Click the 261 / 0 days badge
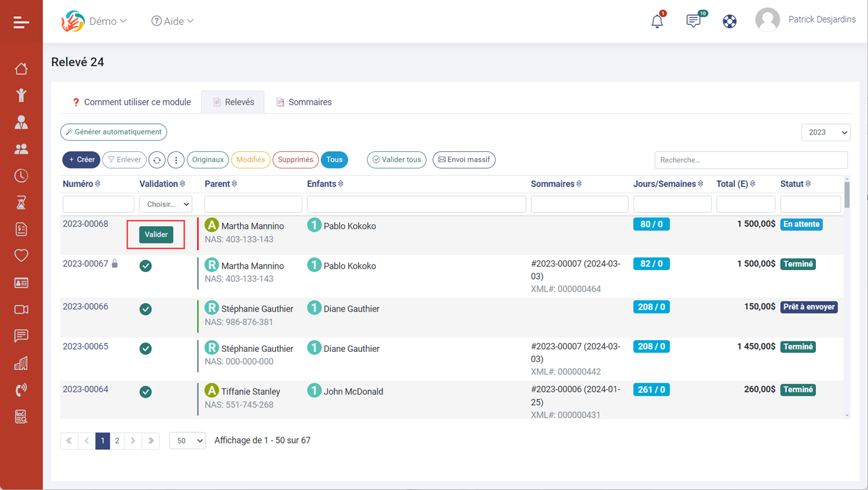Viewport: 868px width, 490px height. tap(651, 390)
